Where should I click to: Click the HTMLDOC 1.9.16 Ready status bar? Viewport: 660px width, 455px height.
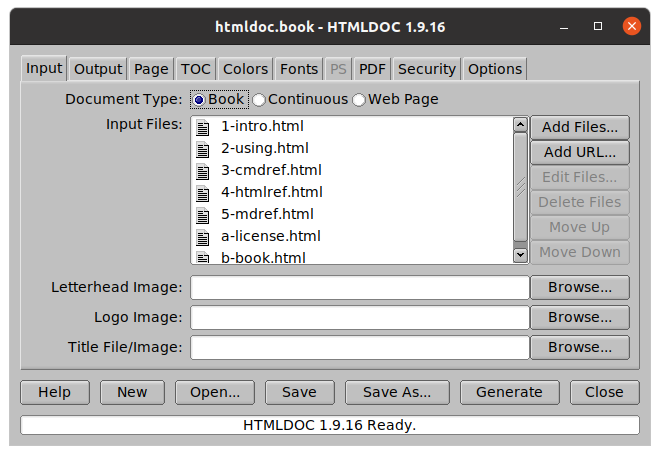point(330,425)
